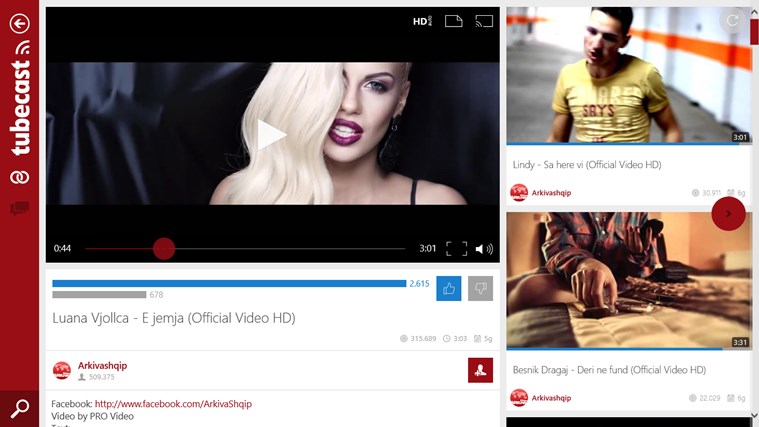Open the facebook.com/ArkivaShqip link
759x427 pixels.
click(173, 404)
